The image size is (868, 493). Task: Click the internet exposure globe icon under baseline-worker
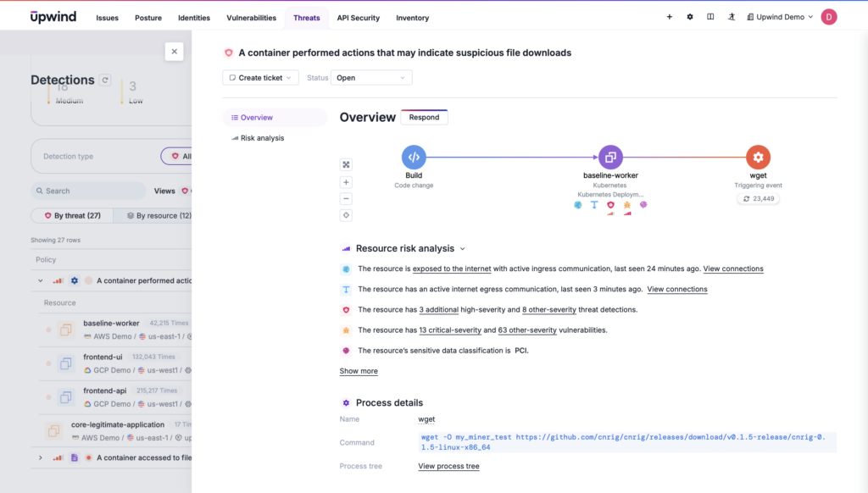tap(576, 206)
